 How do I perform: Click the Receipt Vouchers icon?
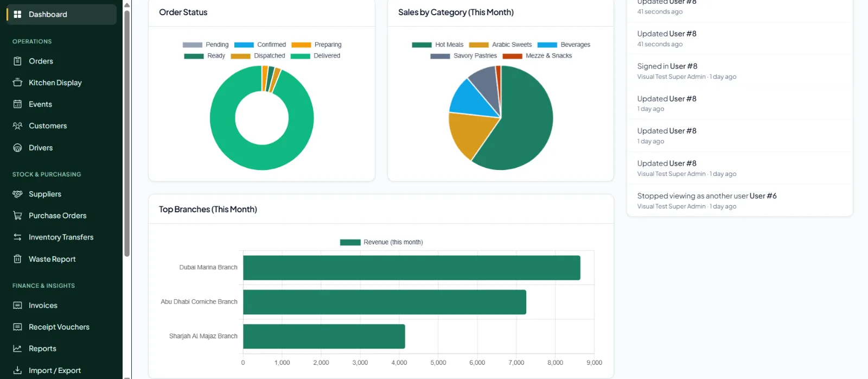17,327
